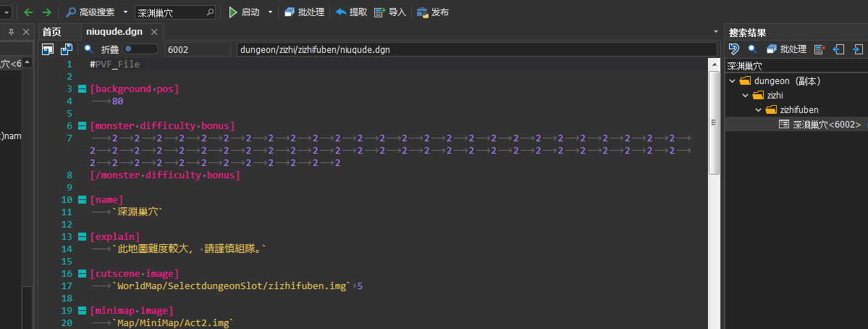Screen dimensions: 868x329
Task: Click the undo icon in 搜索结果 panel
Action: pyautogui.click(x=733, y=49)
